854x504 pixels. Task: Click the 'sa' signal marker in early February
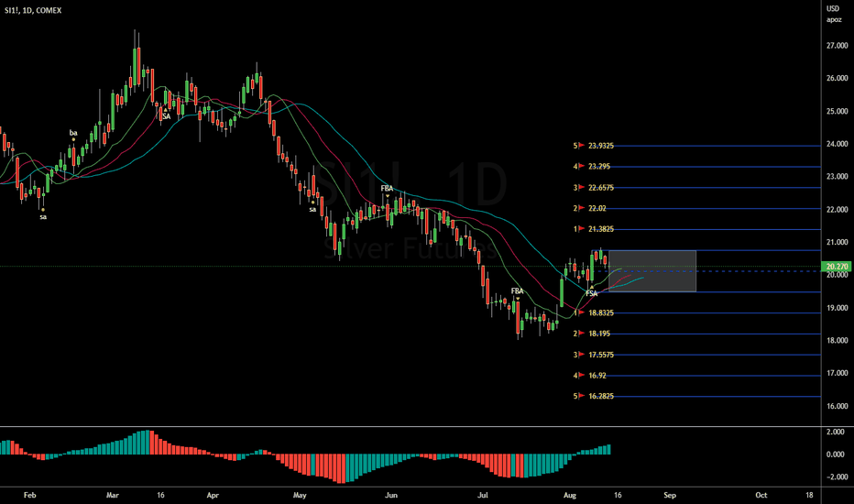coord(43,217)
